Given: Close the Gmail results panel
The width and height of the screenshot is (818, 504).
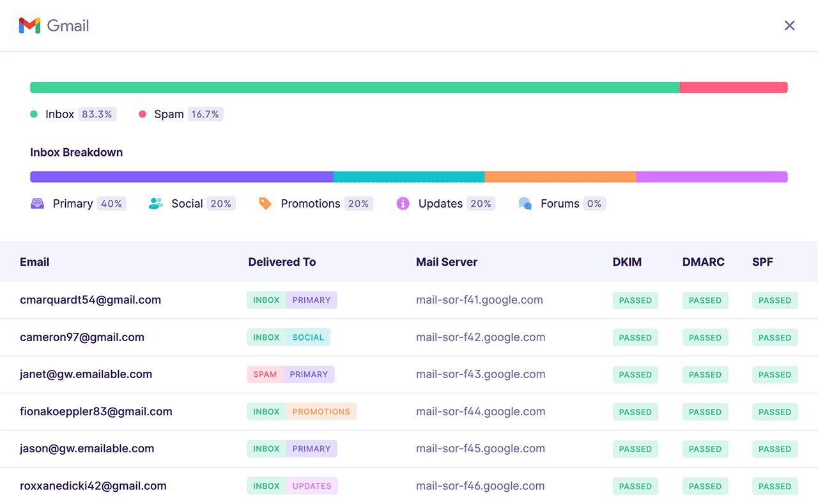Looking at the screenshot, I should coord(790,26).
